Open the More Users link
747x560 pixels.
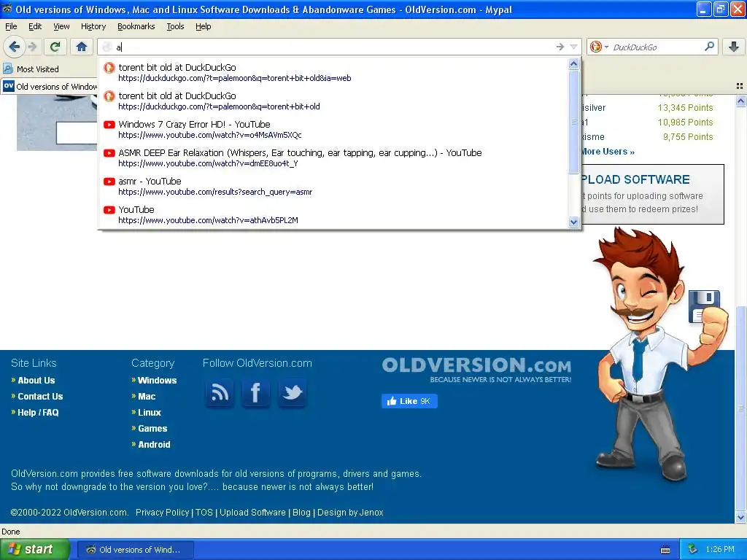[x=608, y=152]
